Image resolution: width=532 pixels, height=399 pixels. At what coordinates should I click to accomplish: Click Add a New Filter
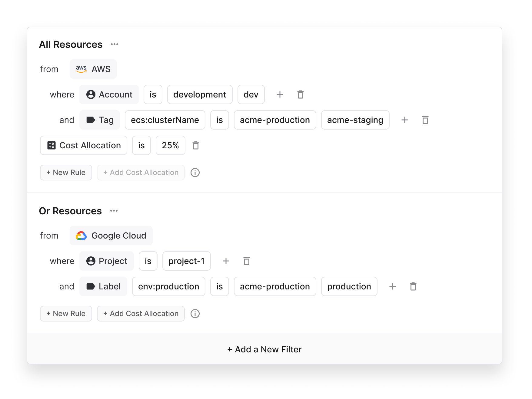tap(264, 349)
